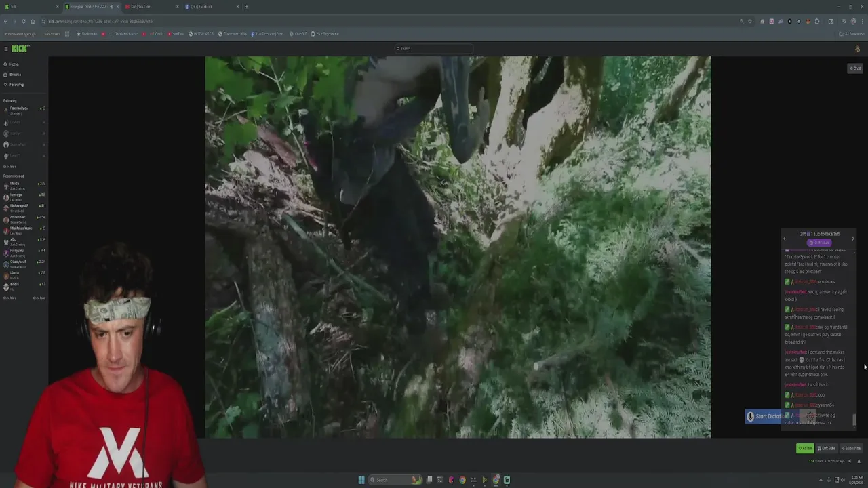Click the Kick search field

pyautogui.click(x=434, y=49)
